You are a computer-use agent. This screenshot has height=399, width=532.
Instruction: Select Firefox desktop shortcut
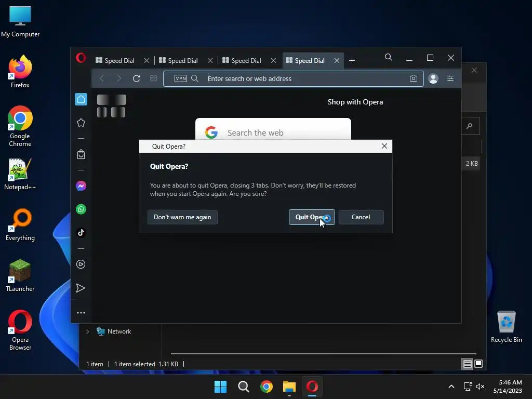pos(20,72)
